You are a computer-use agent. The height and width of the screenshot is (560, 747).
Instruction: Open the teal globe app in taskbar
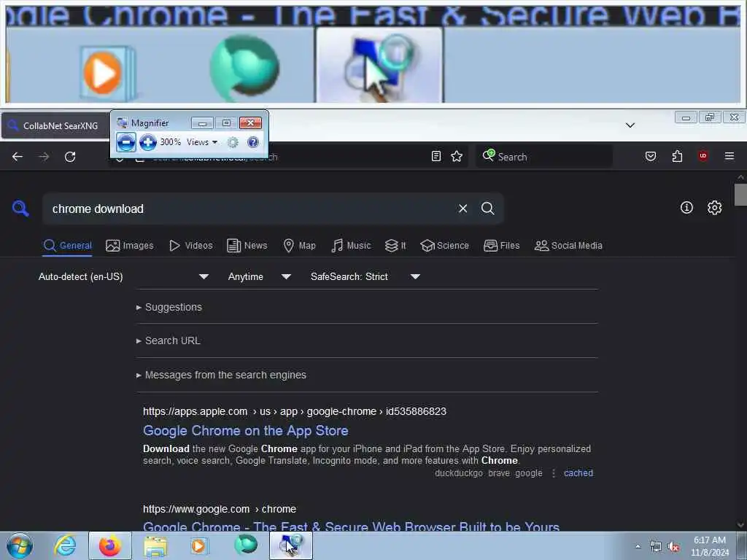[245, 545]
